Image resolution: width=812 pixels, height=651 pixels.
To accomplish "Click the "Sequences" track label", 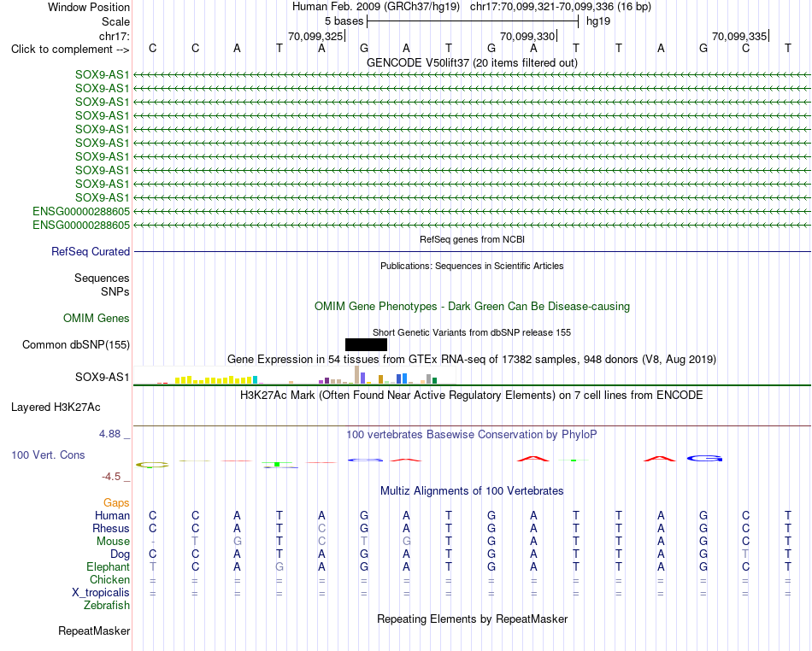I will coord(102,278).
